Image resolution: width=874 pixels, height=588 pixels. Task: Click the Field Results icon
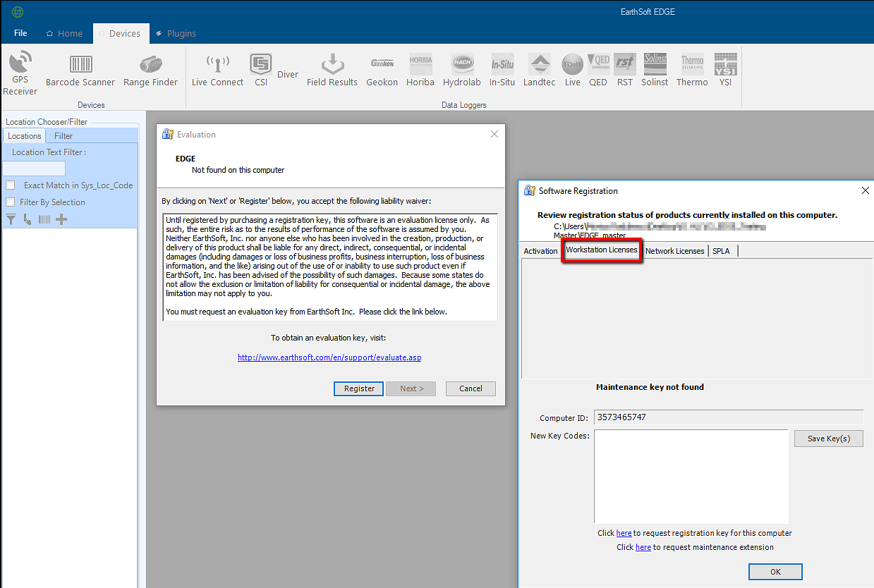(x=332, y=65)
